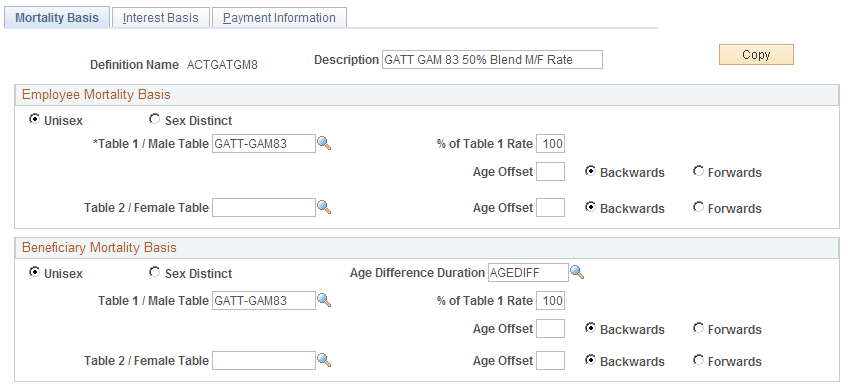Open lookup for Beneficiary Table 2 / Female Table
Image resolution: width=847 pixels, height=388 pixels.
[x=324, y=360]
